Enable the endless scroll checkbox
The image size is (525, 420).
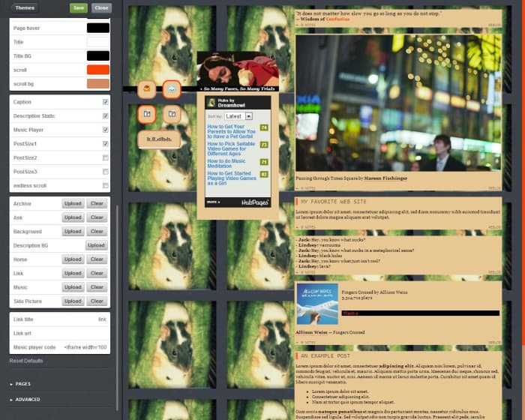106,185
